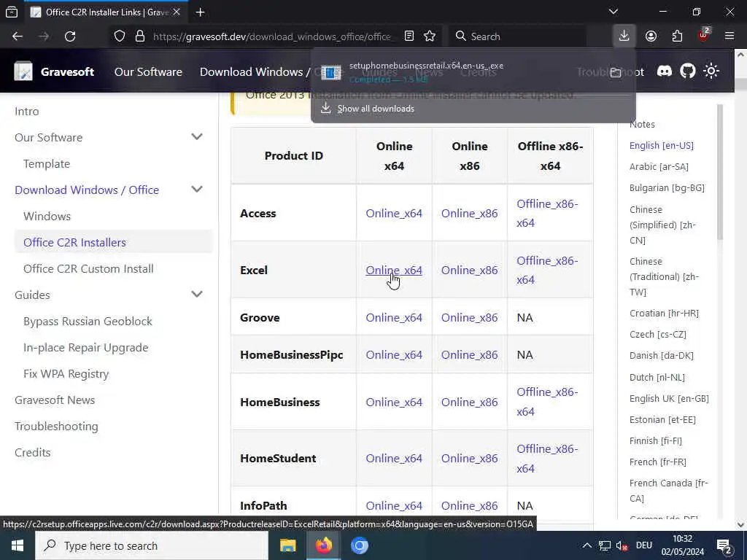
Task: Open the Windows notification center icon
Action: click(x=724, y=545)
